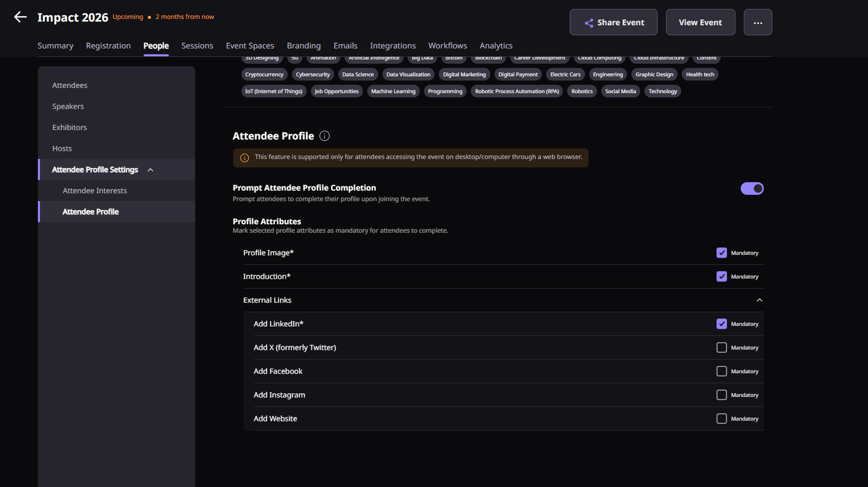The height and width of the screenshot is (487, 868).
Task: Click the warning icon in the banner
Action: [x=245, y=158]
